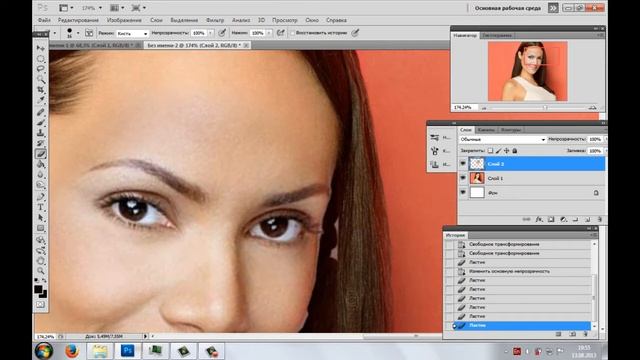640x360 pixels.
Task: Create a new layer group
Action: 576,220
